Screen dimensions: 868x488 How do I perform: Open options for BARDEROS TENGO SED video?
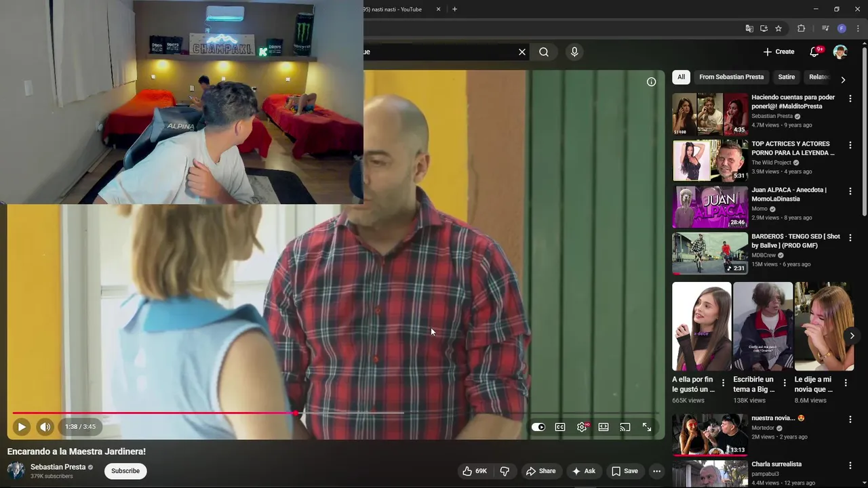tap(850, 238)
